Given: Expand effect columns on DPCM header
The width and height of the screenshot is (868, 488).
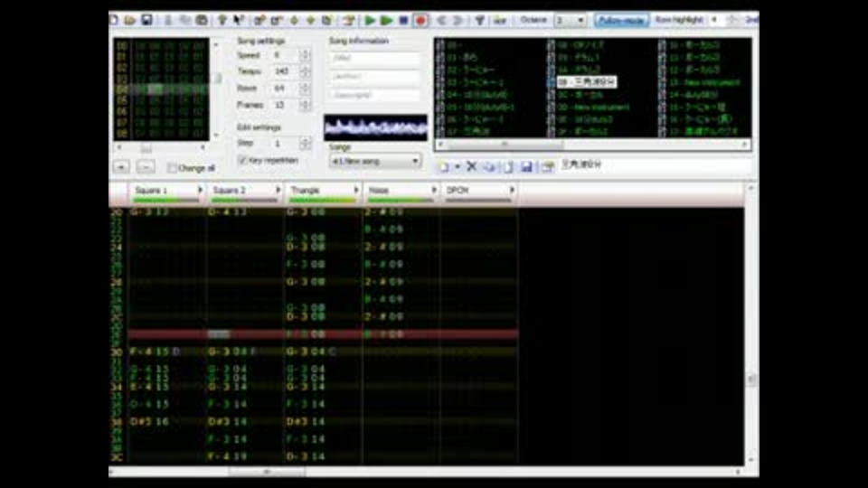Looking at the screenshot, I should 512,191.
